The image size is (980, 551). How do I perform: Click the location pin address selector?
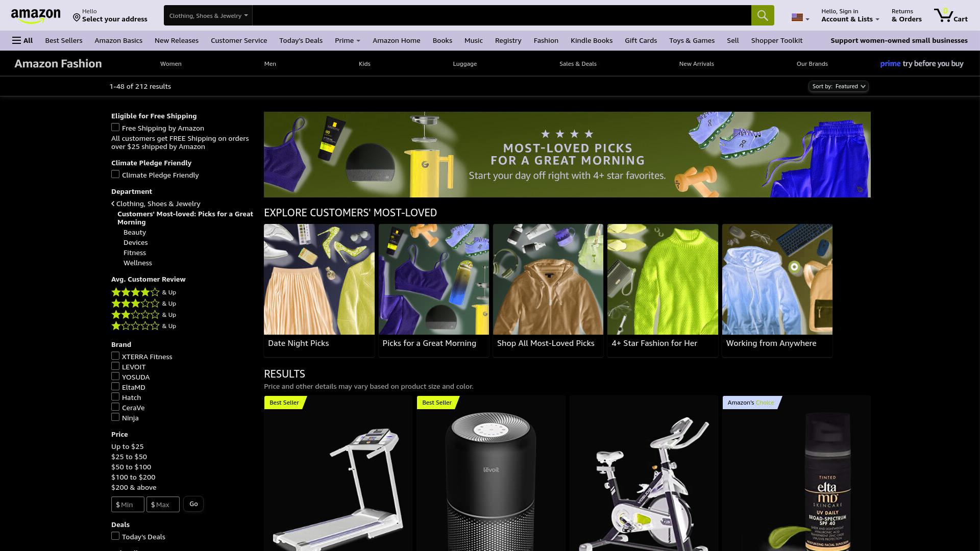(x=110, y=15)
